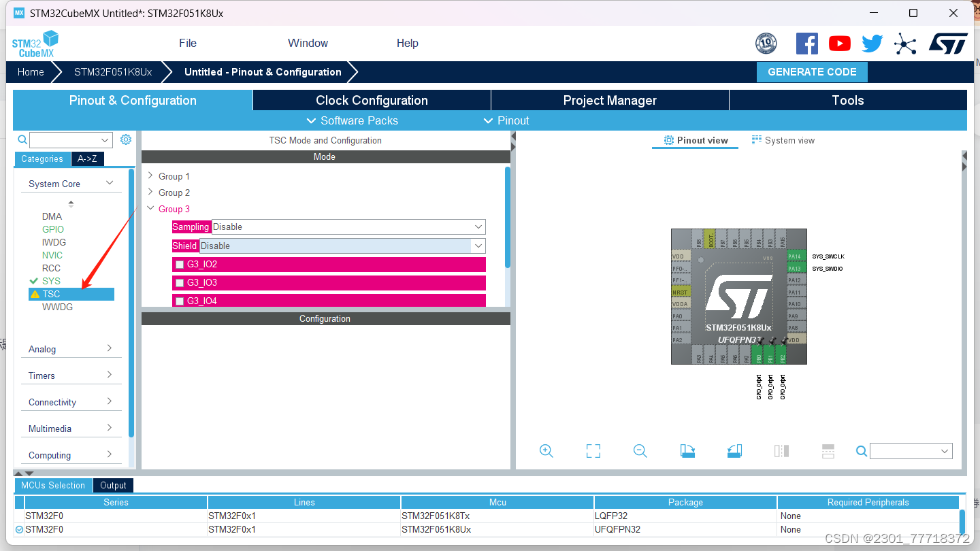The image size is (980, 551).
Task: Rotate the chip counterclockwise
Action: tap(734, 451)
